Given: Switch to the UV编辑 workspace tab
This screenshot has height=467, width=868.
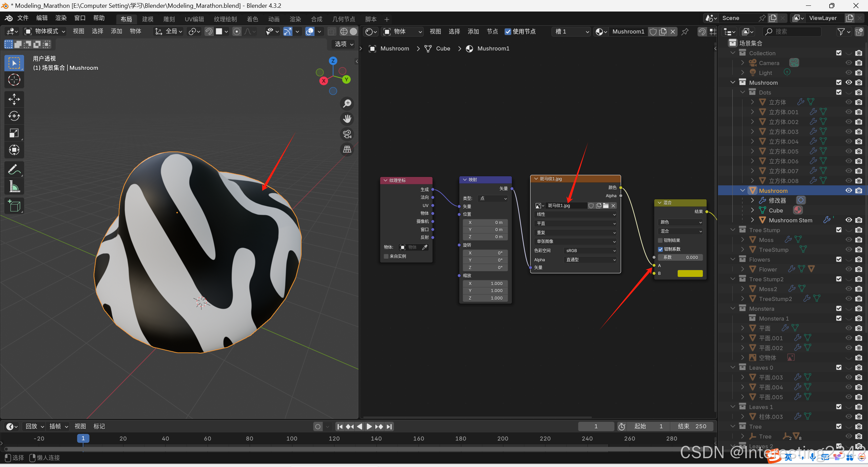Looking at the screenshot, I should (x=194, y=19).
